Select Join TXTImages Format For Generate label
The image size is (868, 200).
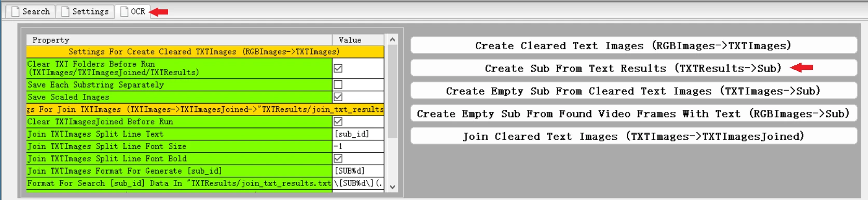point(180,171)
